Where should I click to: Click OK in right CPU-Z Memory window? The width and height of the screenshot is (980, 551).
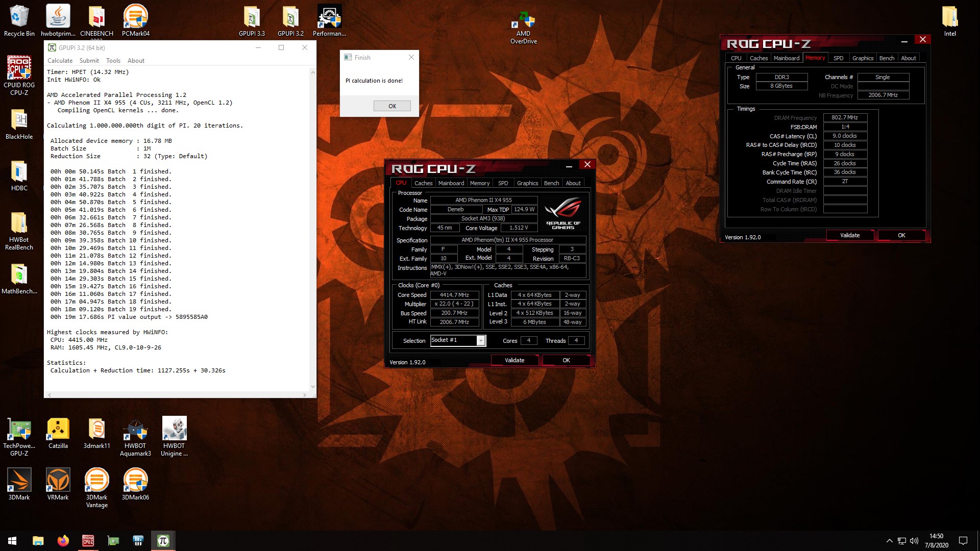tap(901, 235)
